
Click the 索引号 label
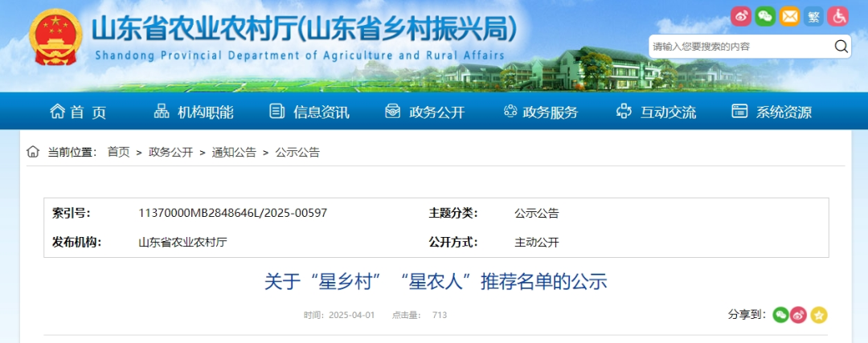coord(72,213)
